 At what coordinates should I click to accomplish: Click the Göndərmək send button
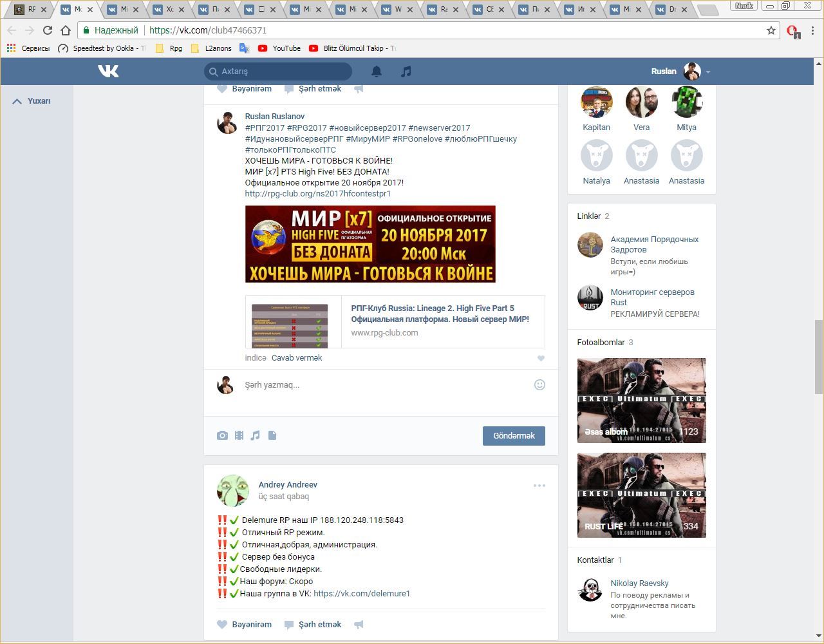[514, 436]
